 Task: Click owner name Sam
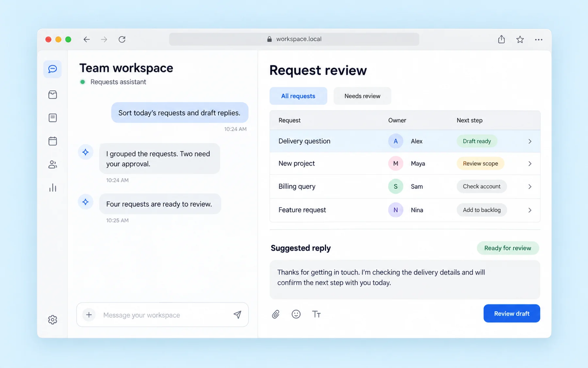pyautogui.click(x=417, y=186)
